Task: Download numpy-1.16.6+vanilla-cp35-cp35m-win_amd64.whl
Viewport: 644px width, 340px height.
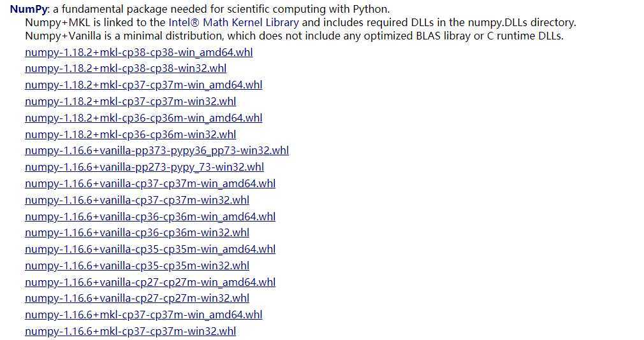Action: pos(150,249)
